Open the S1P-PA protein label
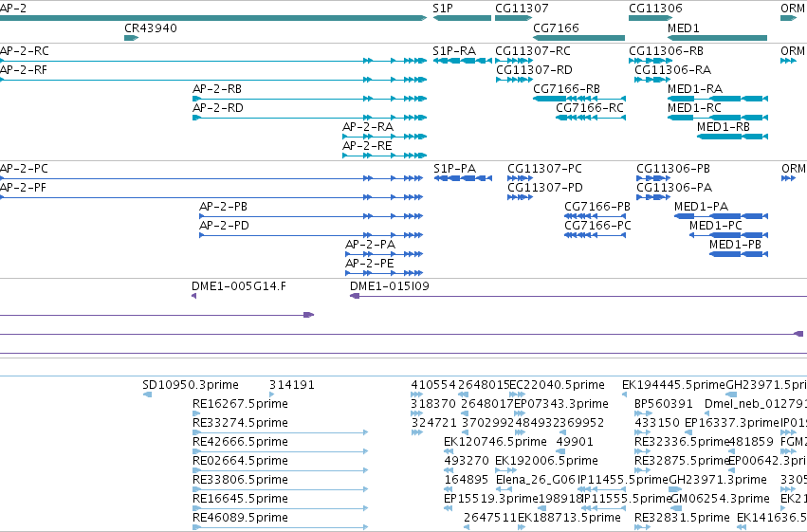Image resolution: width=807 pixels, height=532 pixels. click(454, 169)
